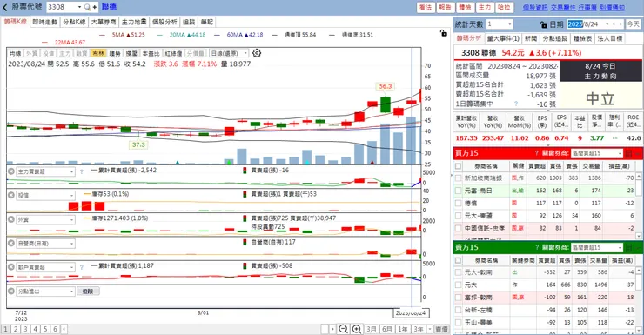Image resolution: width=644 pixels, height=335 pixels.
Task: Check the 德信 row checkbox
Action: tap(458, 203)
